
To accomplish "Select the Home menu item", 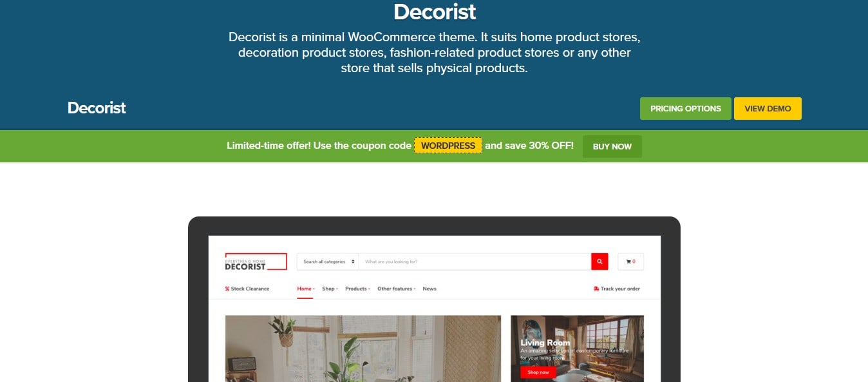I will (305, 289).
